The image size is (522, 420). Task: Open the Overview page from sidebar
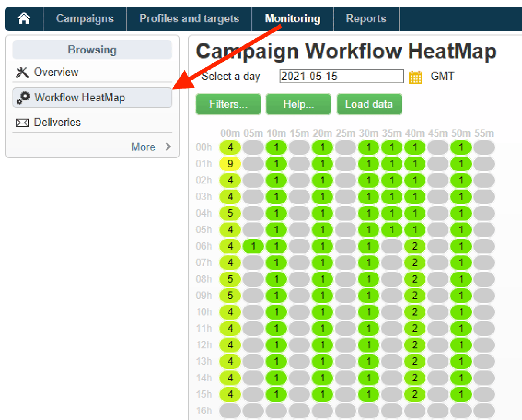[52, 72]
